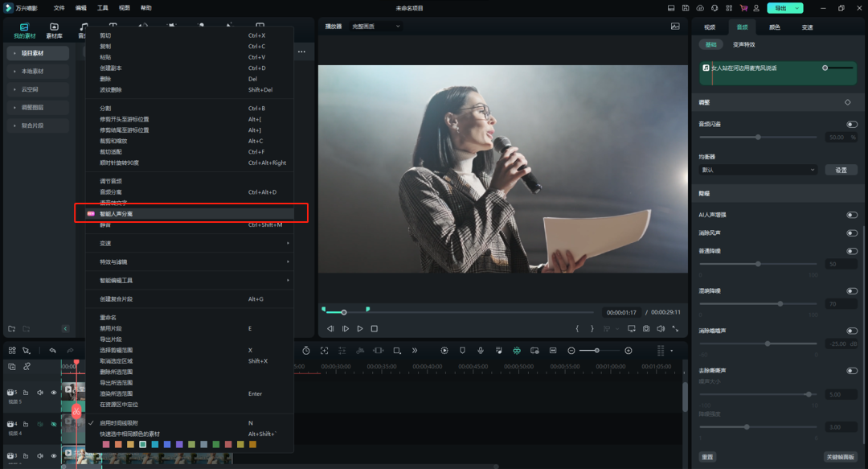Click the player volume speaker icon
This screenshot has width=868, height=469.
(661, 329)
